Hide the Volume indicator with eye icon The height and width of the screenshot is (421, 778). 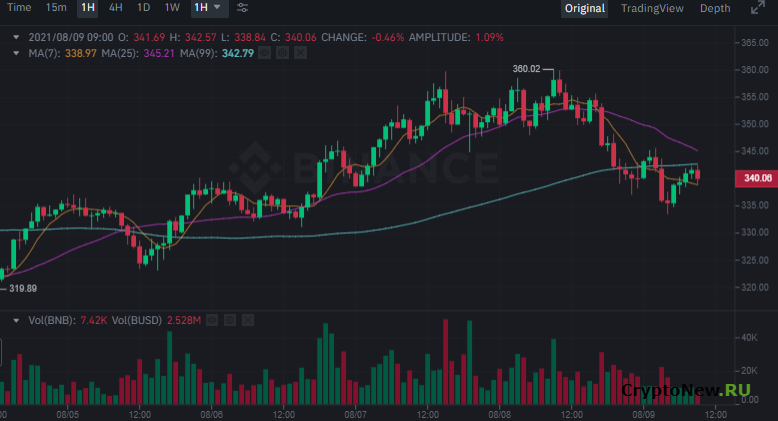coord(212,320)
